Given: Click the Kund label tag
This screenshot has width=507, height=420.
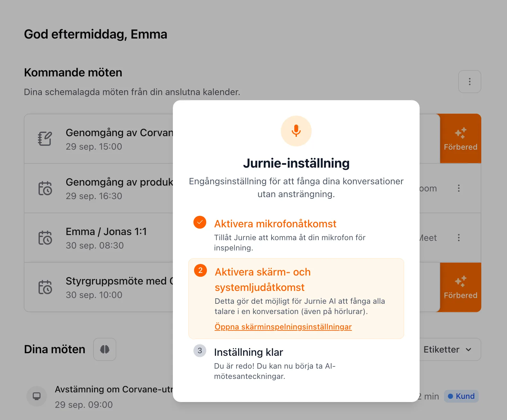Looking at the screenshot, I should tap(461, 396).
